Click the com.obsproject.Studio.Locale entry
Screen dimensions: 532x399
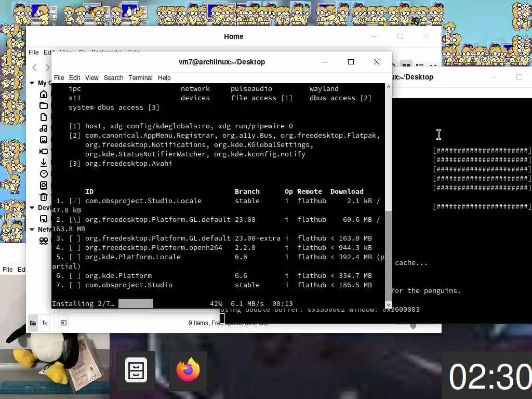[x=143, y=201]
